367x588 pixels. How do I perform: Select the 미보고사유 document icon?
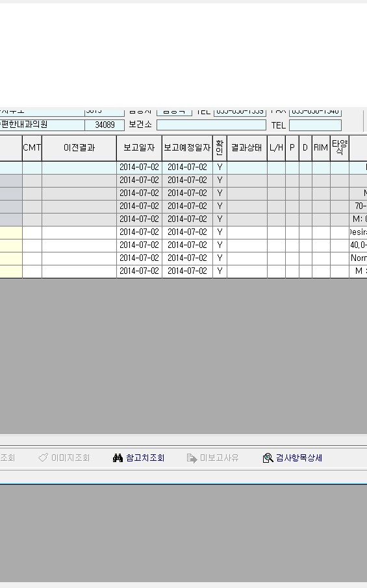click(192, 458)
